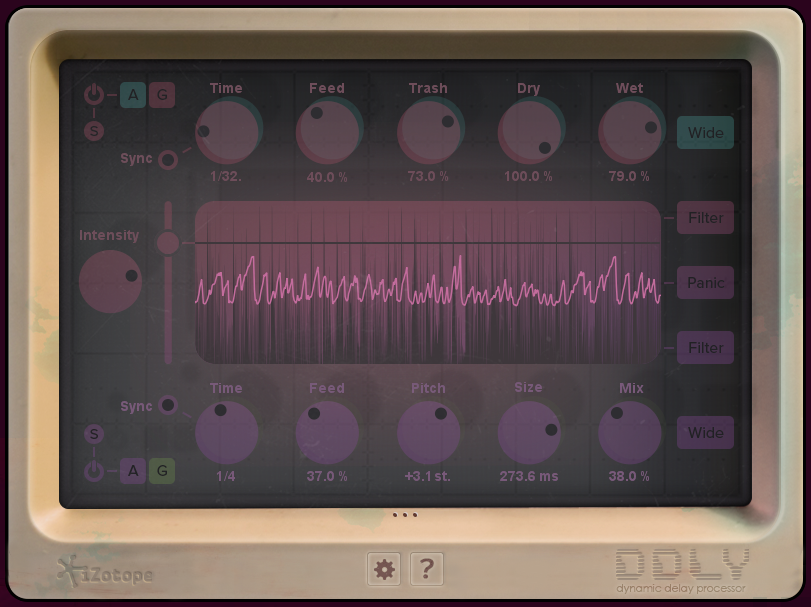Enable Sync for the bottom delay

tap(168, 405)
